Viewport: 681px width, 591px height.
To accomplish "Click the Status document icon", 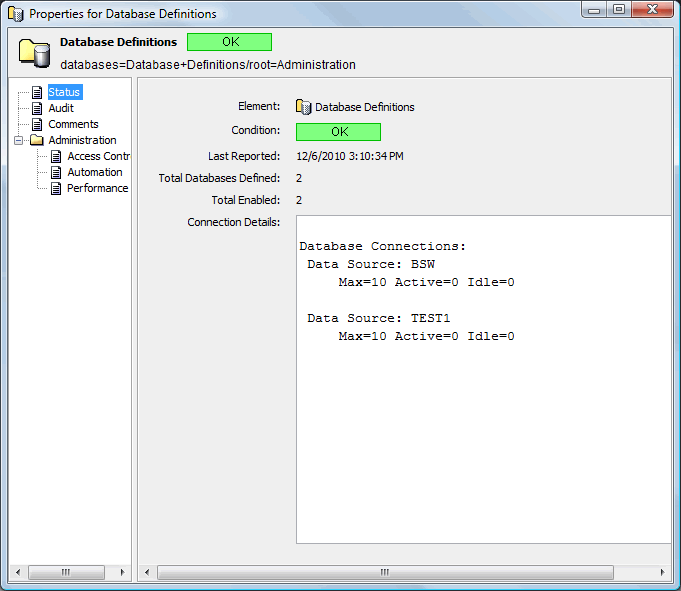I will [x=37, y=92].
